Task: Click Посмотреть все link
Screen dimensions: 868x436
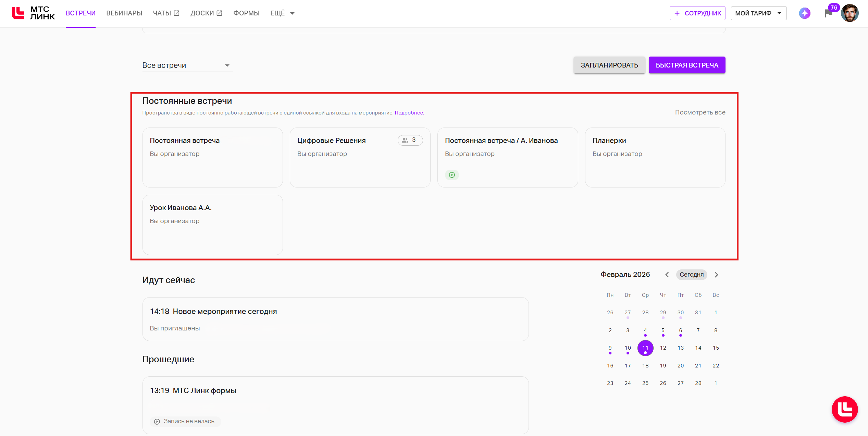Action: tap(700, 112)
